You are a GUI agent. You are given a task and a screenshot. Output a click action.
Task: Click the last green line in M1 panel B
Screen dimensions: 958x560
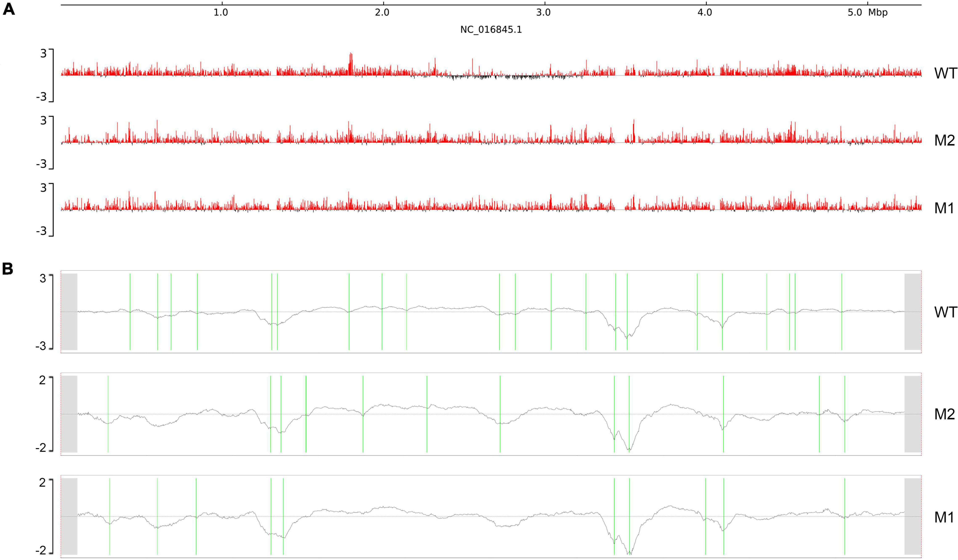pos(845,516)
